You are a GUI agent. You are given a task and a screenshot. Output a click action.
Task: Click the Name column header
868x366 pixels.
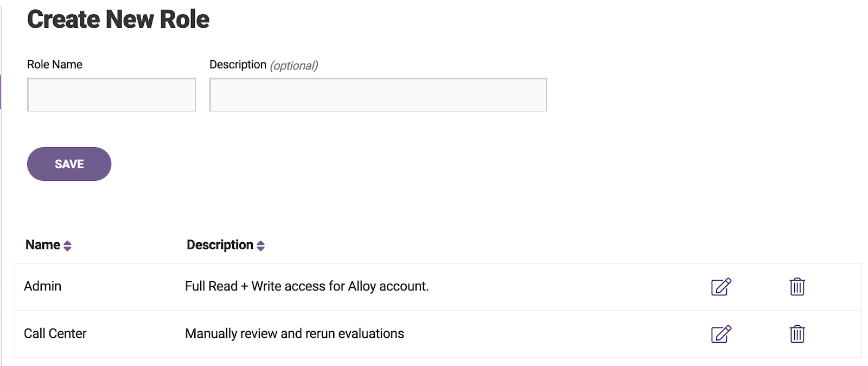pyautogui.click(x=43, y=245)
